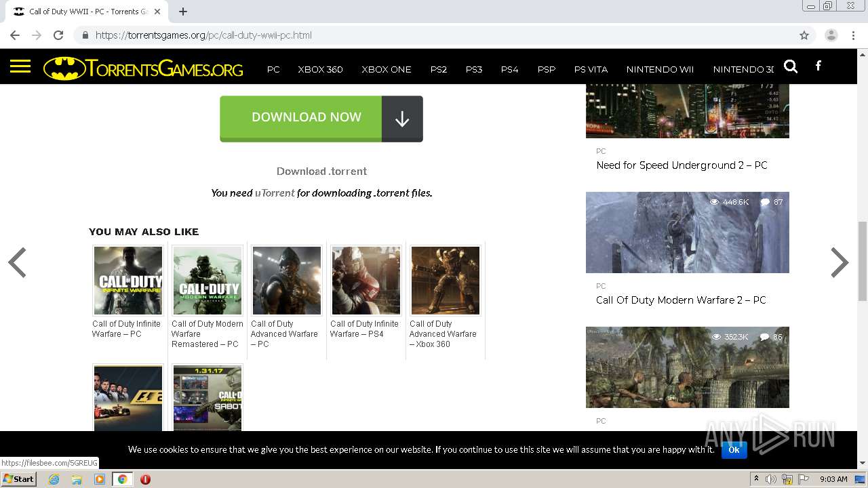This screenshot has height=488, width=868.
Task: Select XBOX 360 menu item
Action: 320,69
